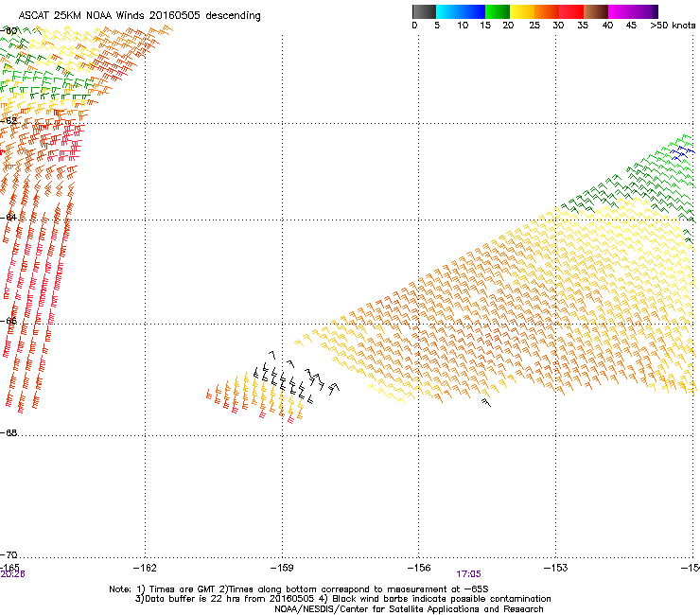Click the yellow 20-25 knots color band
This screenshot has width=700, height=615.
coord(522,11)
